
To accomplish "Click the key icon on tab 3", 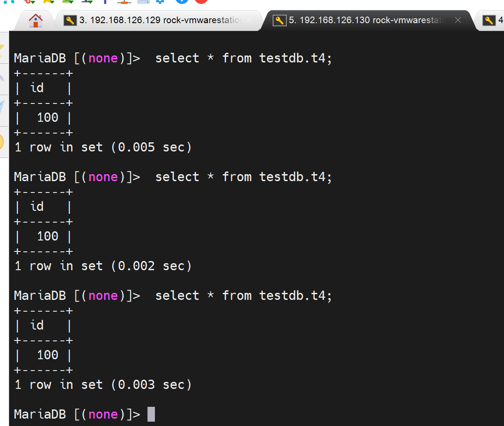I will coord(70,20).
